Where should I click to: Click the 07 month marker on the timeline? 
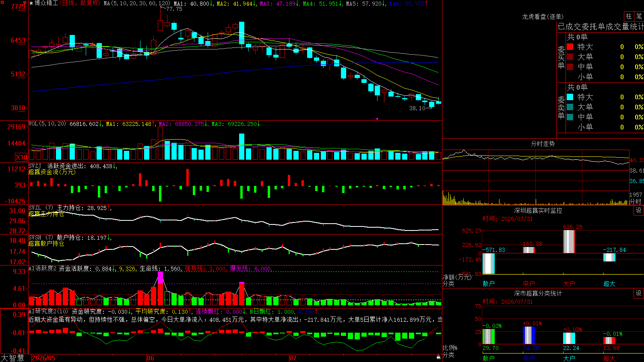click(293, 358)
